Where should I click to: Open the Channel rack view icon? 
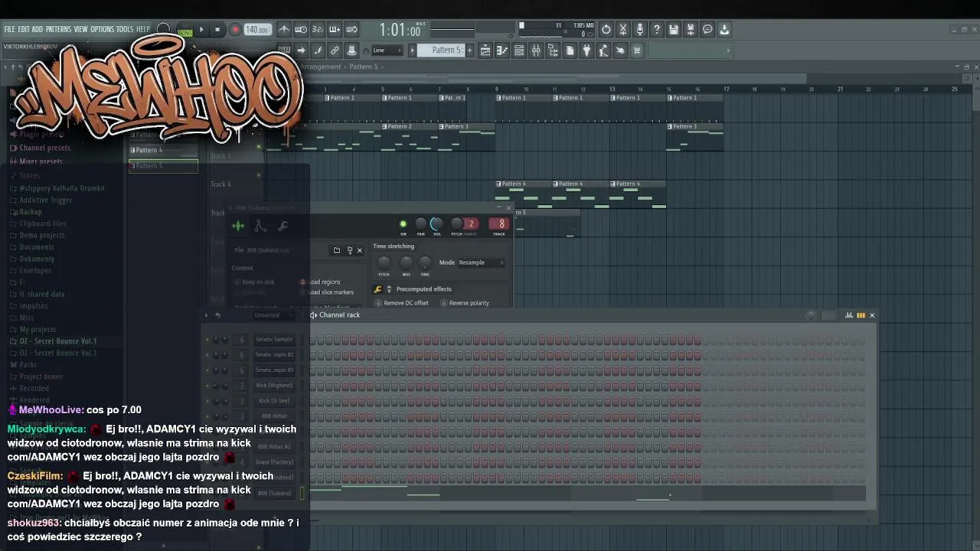pyautogui.click(x=519, y=51)
